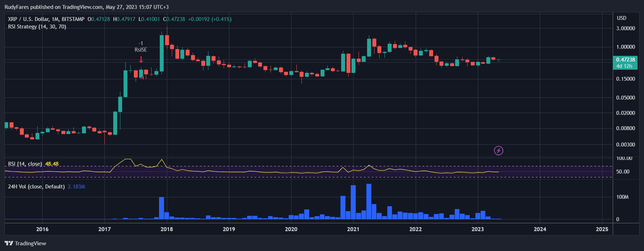This screenshot has height=251, width=644.
Task: Click the 1.00000 price level on axis
Action: pyautogui.click(x=625, y=47)
